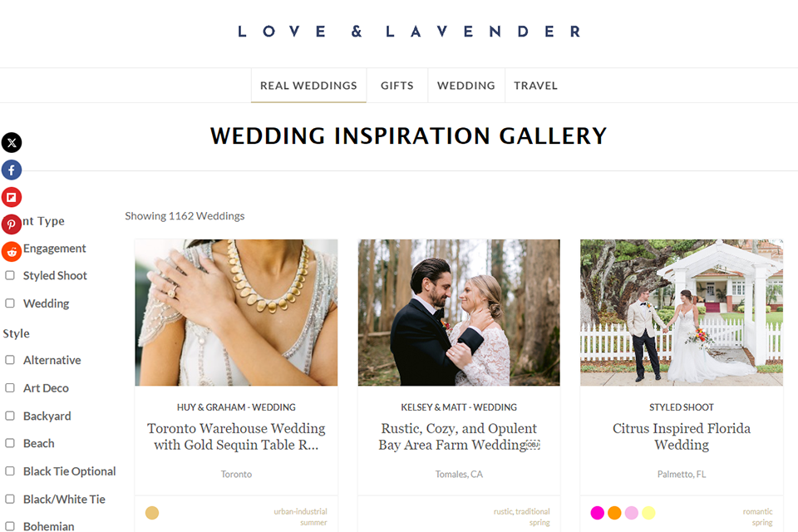This screenshot has height=532, width=798.
Task: Enable the Art Deco style filter
Action: tap(10, 388)
